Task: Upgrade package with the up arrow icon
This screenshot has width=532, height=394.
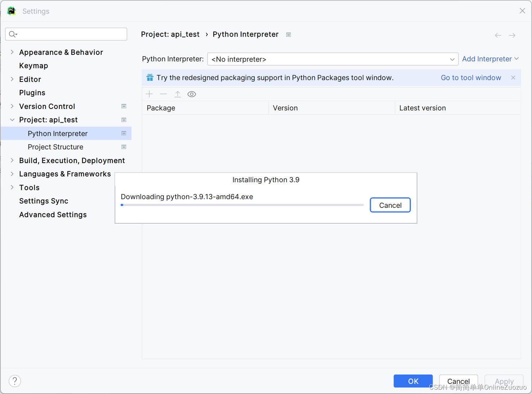Action: (x=178, y=94)
